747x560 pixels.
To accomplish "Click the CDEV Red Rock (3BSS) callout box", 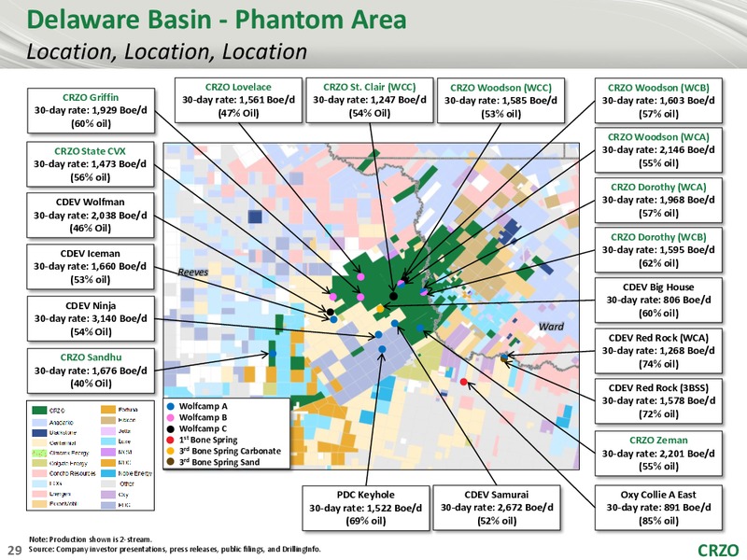I will coord(658,401).
